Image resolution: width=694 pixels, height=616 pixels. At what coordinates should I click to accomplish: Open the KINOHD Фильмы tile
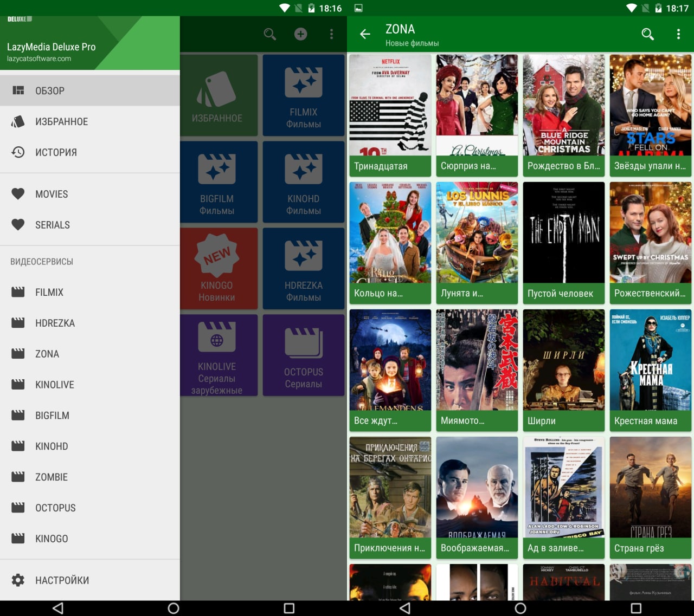coord(304,182)
